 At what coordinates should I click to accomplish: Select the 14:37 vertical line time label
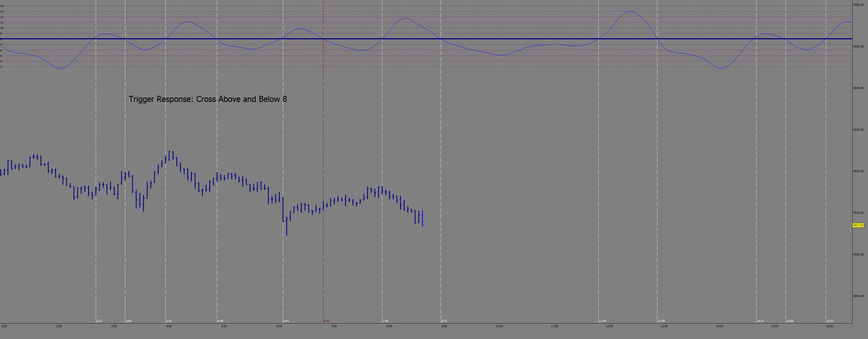tap(760, 321)
